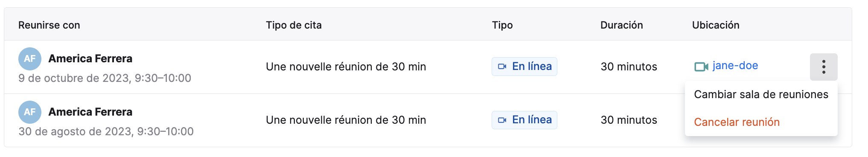868x157 pixels.
Task: Select Cambiar sala de reuniones
Action: [761, 94]
